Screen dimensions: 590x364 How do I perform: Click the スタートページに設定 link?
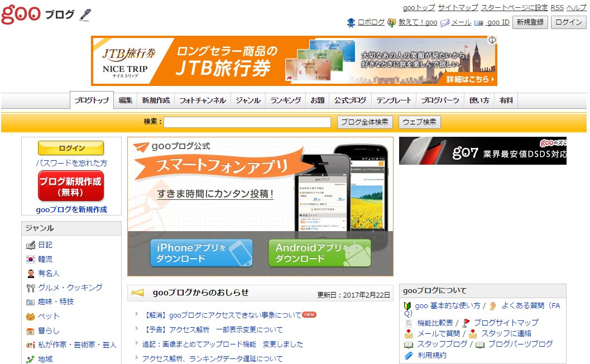point(515,7)
